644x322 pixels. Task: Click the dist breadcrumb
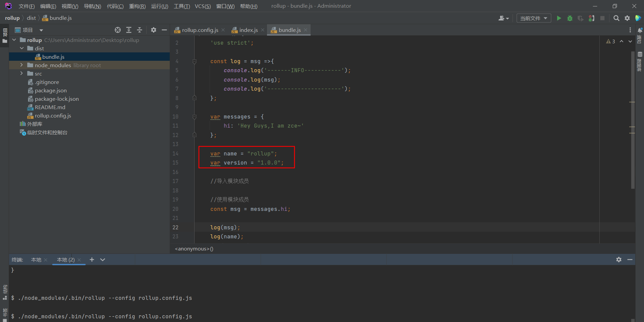32,18
